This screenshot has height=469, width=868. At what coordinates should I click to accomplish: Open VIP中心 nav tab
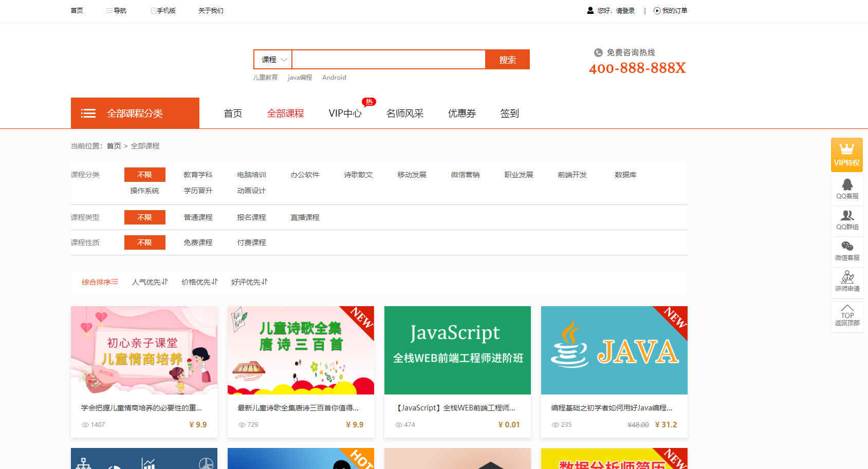click(345, 113)
